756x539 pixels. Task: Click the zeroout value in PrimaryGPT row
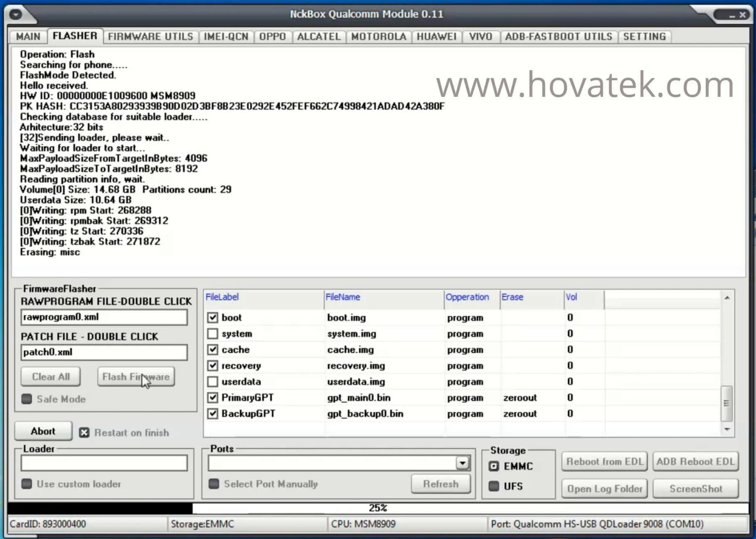pyautogui.click(x=520, y=398)
